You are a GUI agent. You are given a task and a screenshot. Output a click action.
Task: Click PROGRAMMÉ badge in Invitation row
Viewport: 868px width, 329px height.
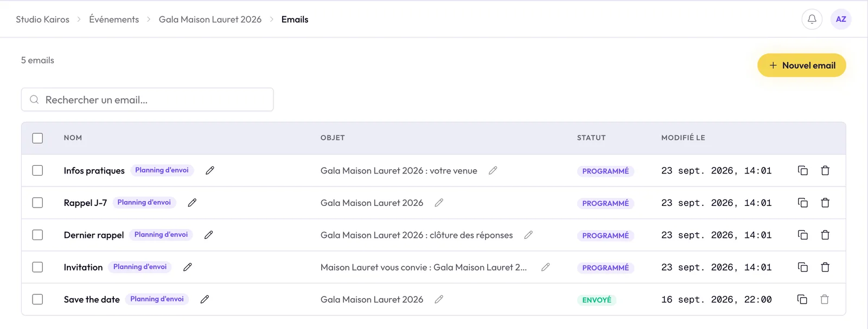[x=605, y=268]
